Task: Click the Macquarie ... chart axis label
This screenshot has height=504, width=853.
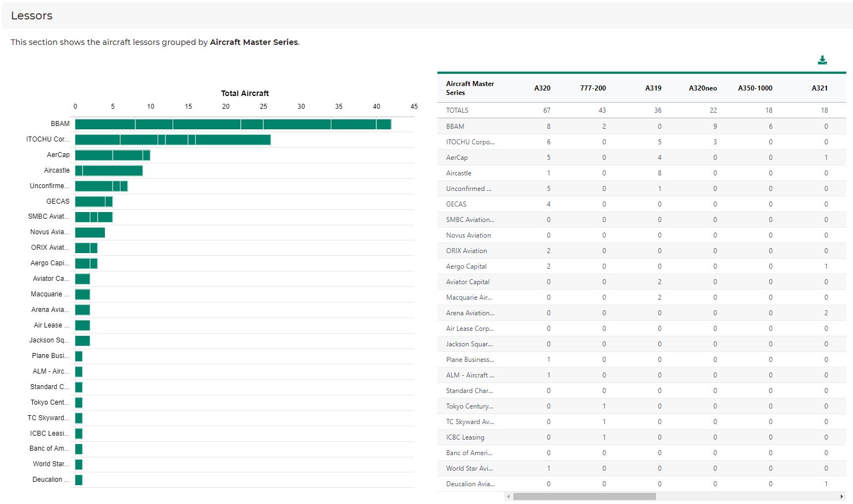Action: point(50,294)
